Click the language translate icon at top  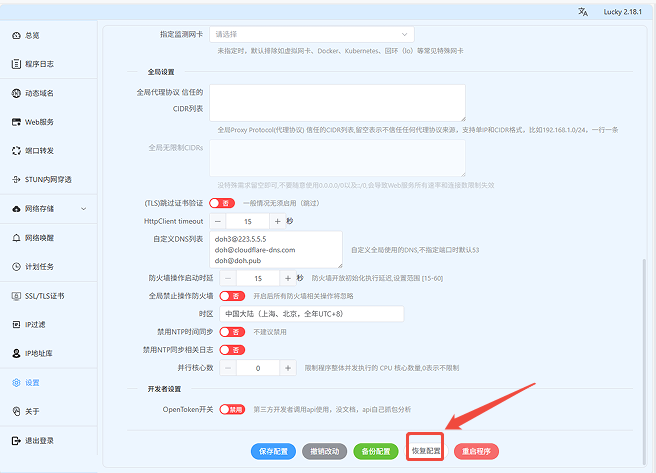point(583,11)
